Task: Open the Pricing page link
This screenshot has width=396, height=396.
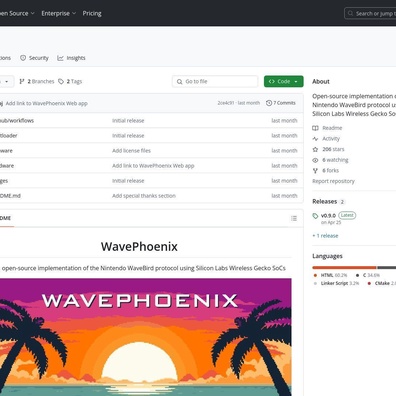Action: pyautogui.click(x=92, y=13)
